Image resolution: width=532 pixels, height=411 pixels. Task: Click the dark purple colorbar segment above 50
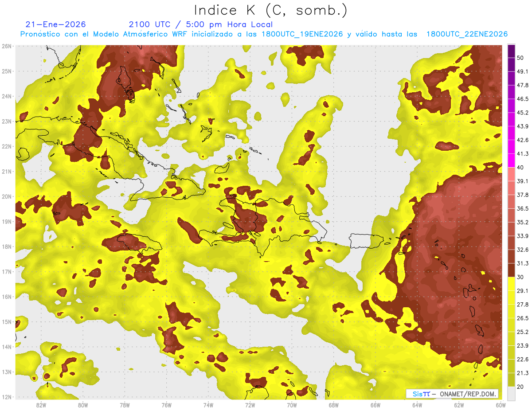(511, 51)
